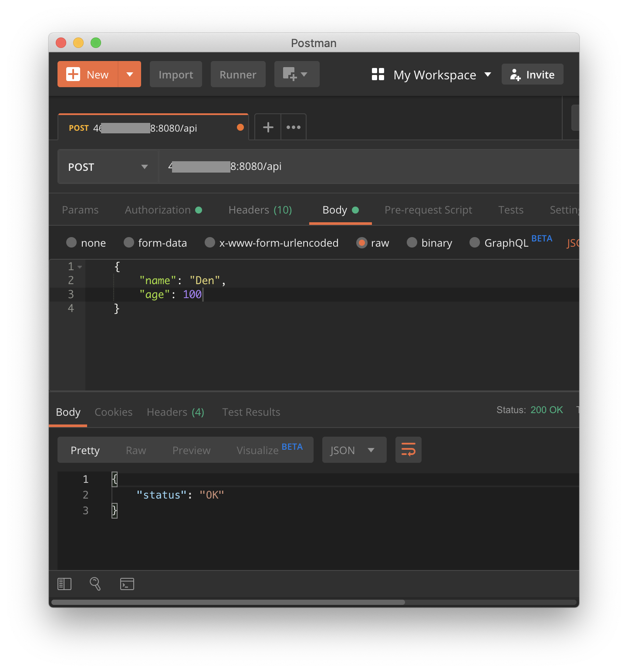
Task: Click the "age" key in request body
Action: pyautogui.click(x=155, y=295)
